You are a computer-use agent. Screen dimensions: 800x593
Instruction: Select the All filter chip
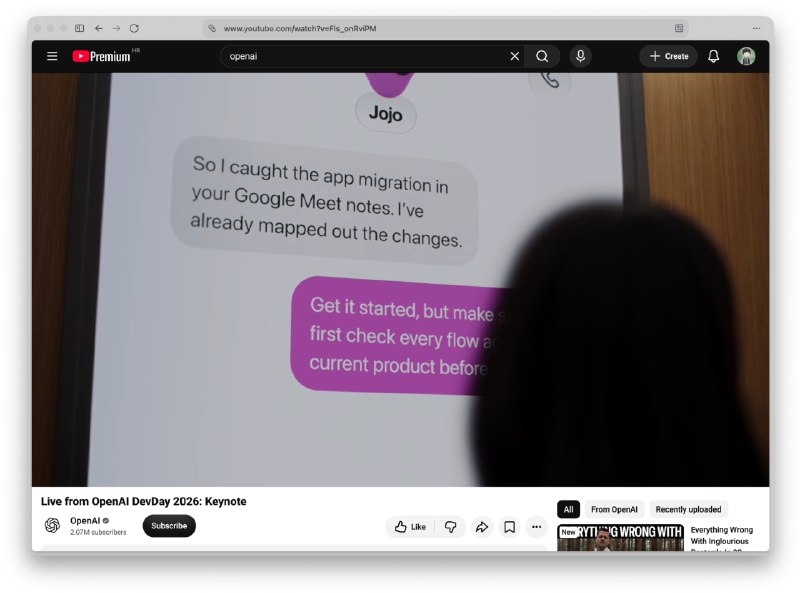tap(568, 509)
